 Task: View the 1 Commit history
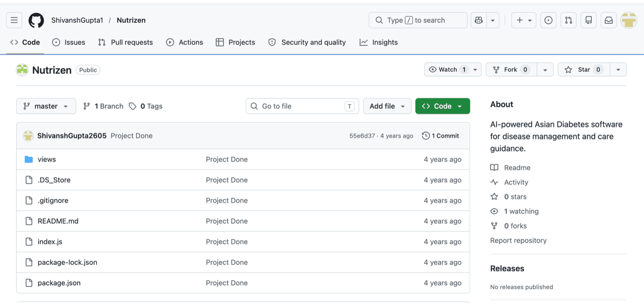(x=441, y=136)
